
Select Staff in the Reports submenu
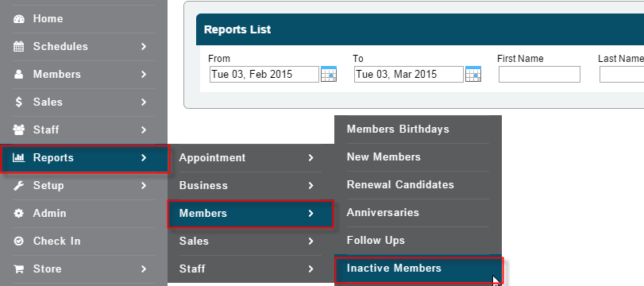(251, 269)
